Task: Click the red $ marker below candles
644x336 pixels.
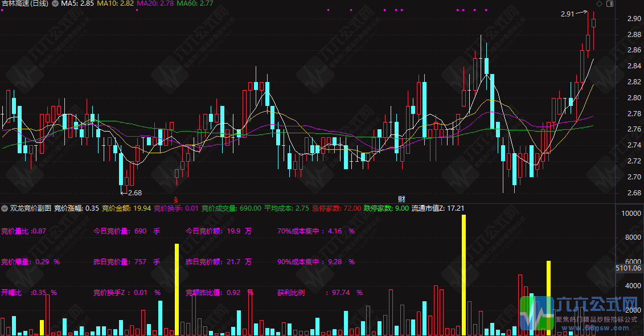Action: click(x=176, y=199)
